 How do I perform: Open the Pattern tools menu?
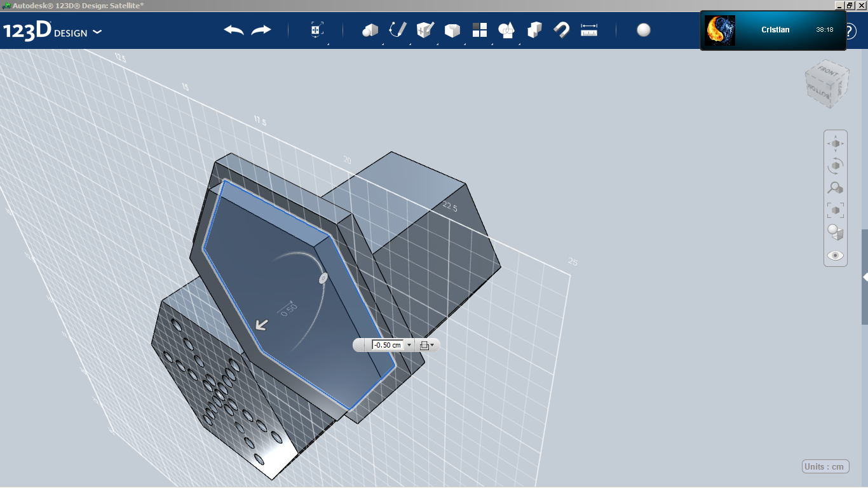point(479,30)
